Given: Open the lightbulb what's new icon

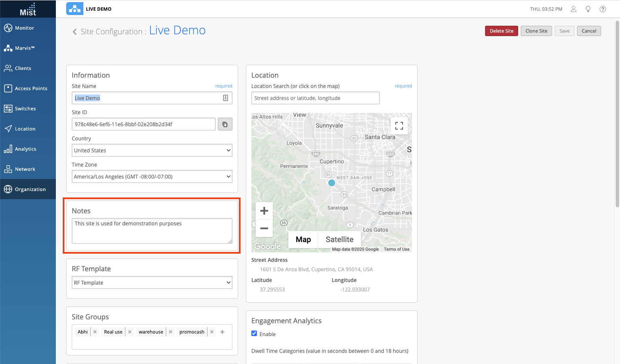Looking at the screenshot, I should click(x=588, y=9).
